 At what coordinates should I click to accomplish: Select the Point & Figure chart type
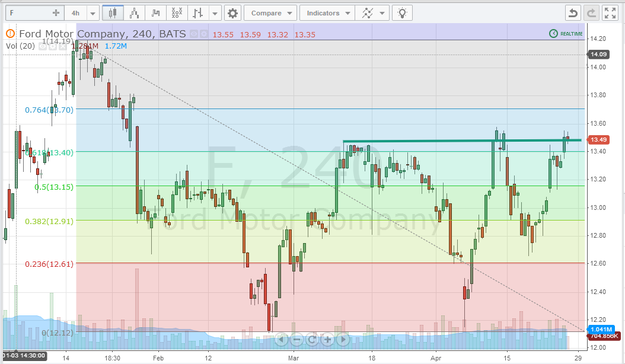(177, 13)
